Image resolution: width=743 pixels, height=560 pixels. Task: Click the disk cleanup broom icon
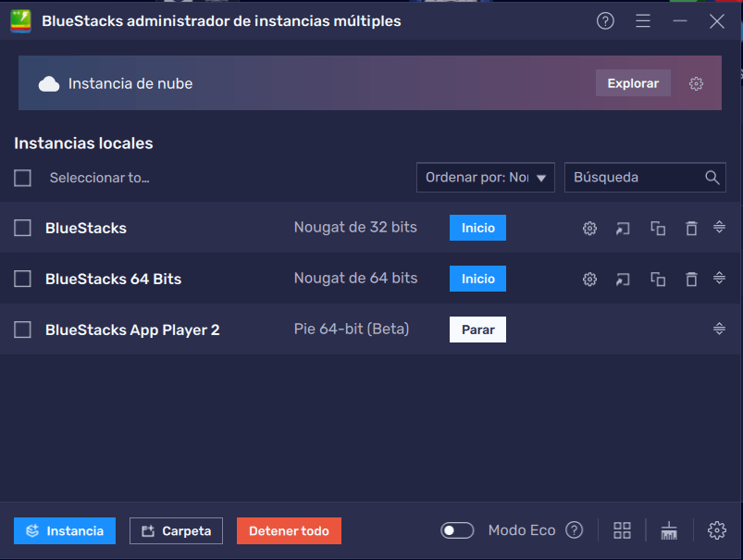pyautogui.click(x=669, y=530)
